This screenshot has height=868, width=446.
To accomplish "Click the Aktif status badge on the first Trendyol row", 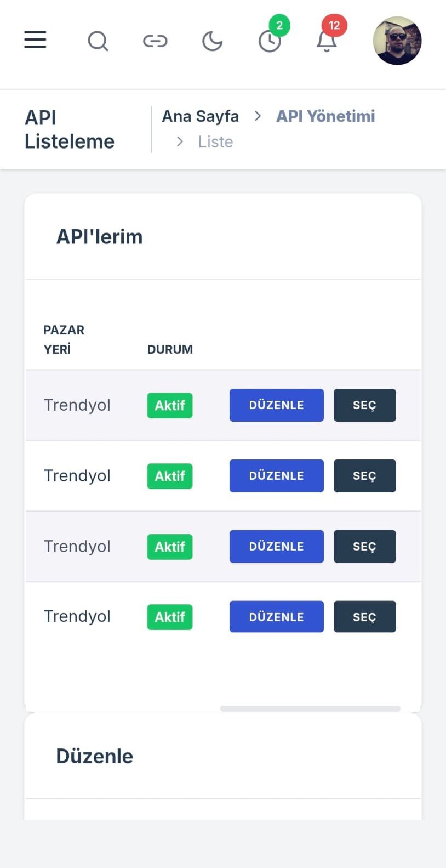I will [x=169, y=405].
